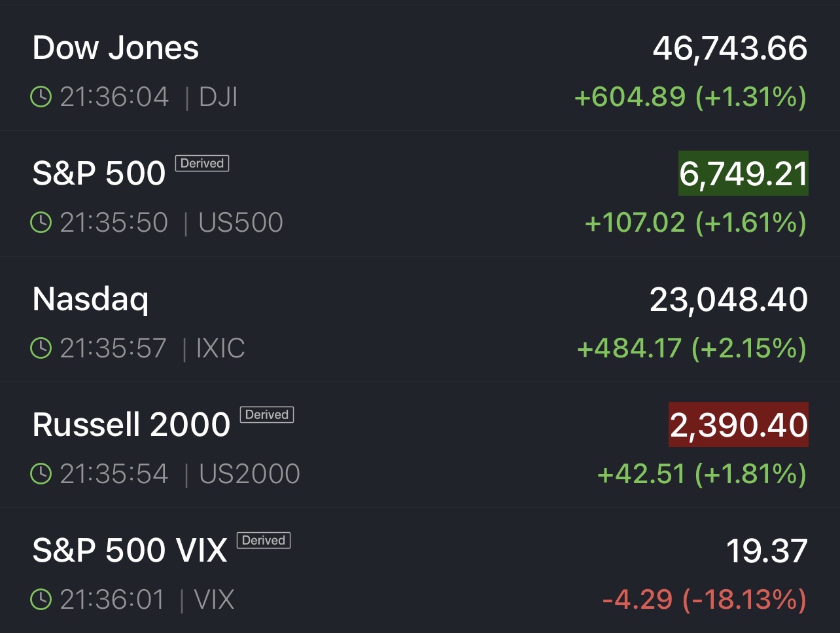
Task: Tap the US2000 ticker symbol
Action: (x=249, y=475)
